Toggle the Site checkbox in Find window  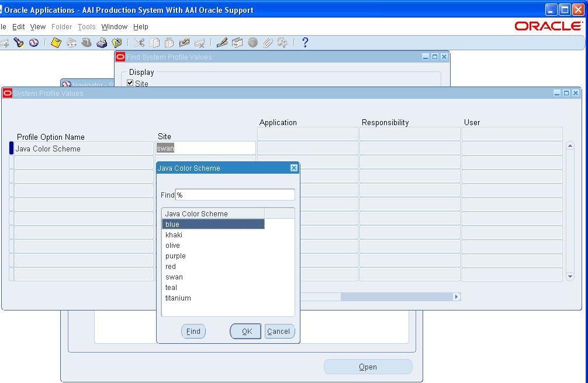(x=130, y=82)
